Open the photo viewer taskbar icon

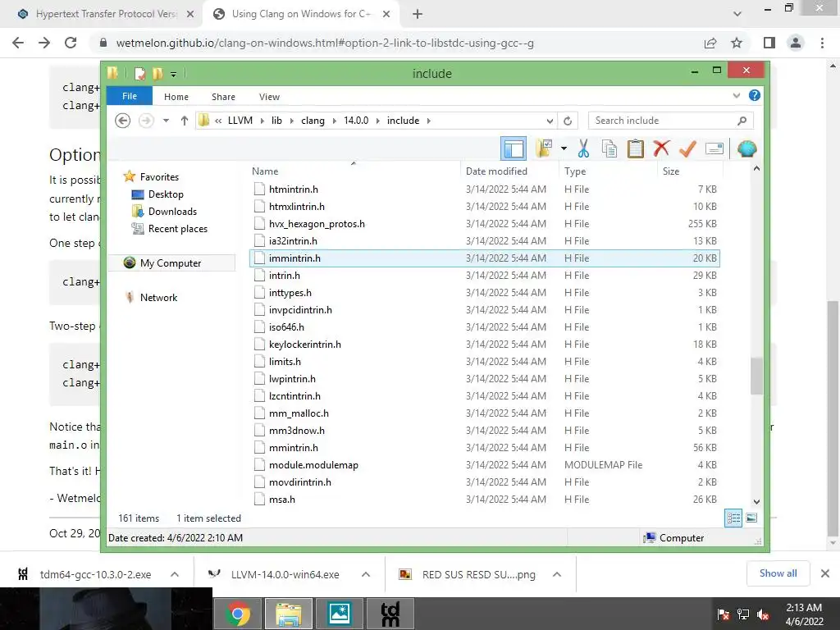click(340, 614)
